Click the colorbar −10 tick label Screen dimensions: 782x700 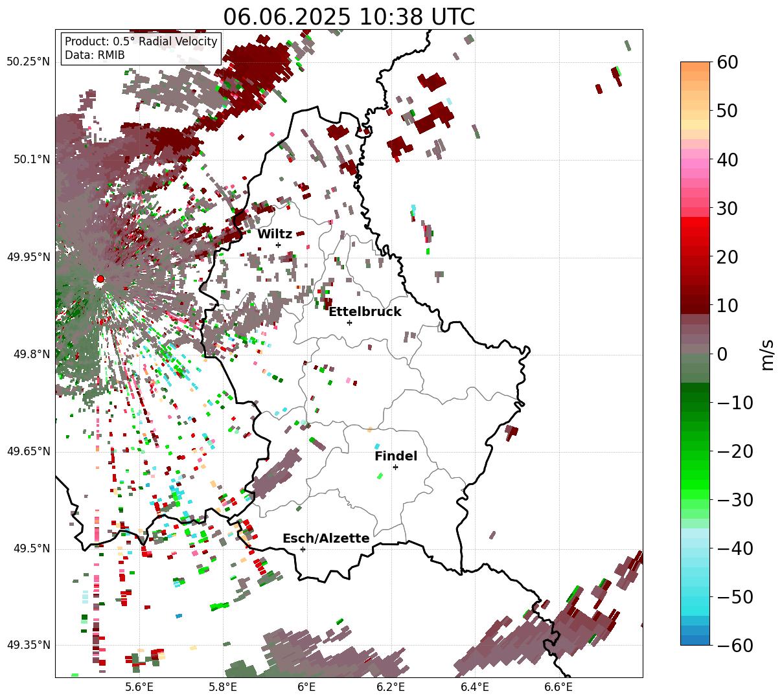click(x=735, y=402)
